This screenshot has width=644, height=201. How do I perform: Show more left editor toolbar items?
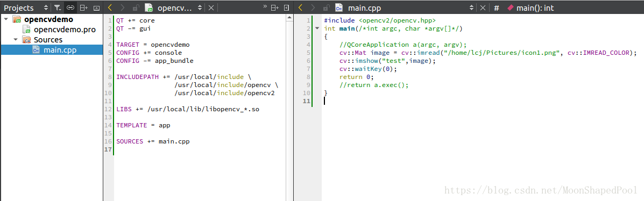click(x=265, y=7)
